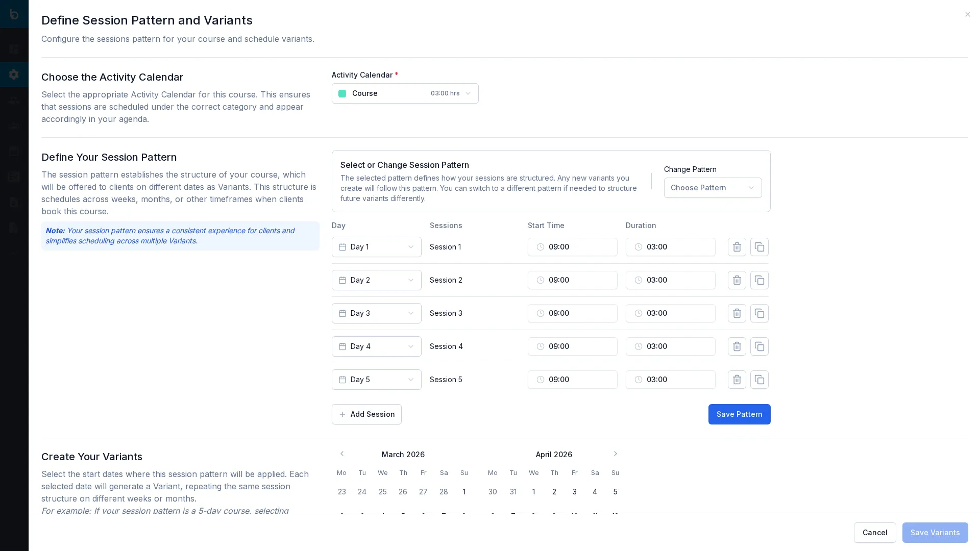Open the Choose Pattern dropdown
The height and width of the screenshot is (551, 980).
click(713, 188)
